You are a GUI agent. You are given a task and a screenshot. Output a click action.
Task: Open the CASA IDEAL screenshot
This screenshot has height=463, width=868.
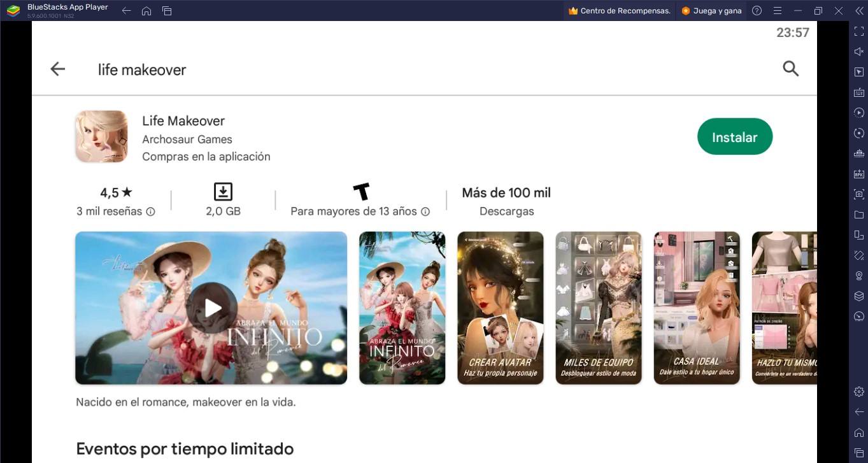[x=697, y=308]
